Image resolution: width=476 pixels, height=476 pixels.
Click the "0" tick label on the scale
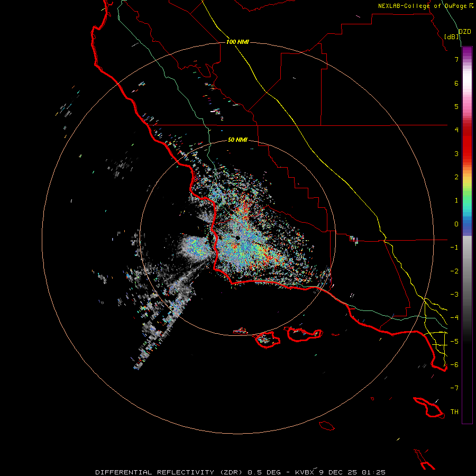(x=456, y=224)
